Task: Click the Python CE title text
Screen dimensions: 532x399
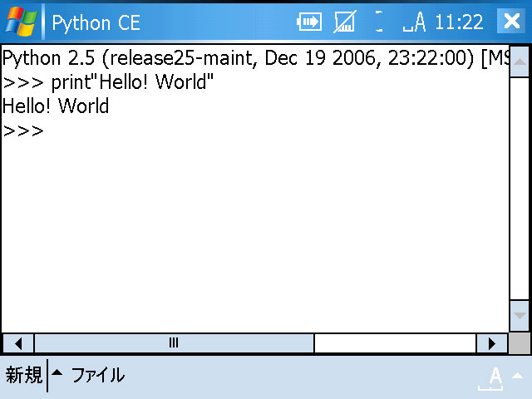Action: (96, 23)
